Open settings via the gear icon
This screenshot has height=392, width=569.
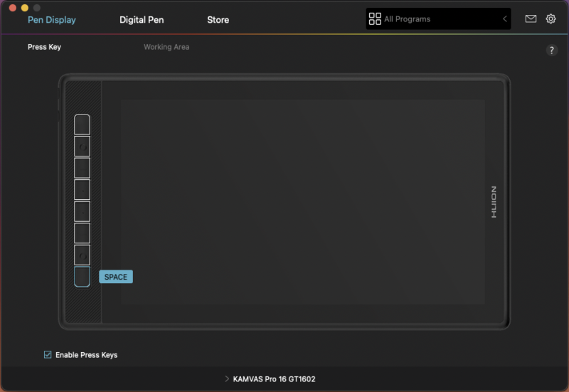click(551, 18)
